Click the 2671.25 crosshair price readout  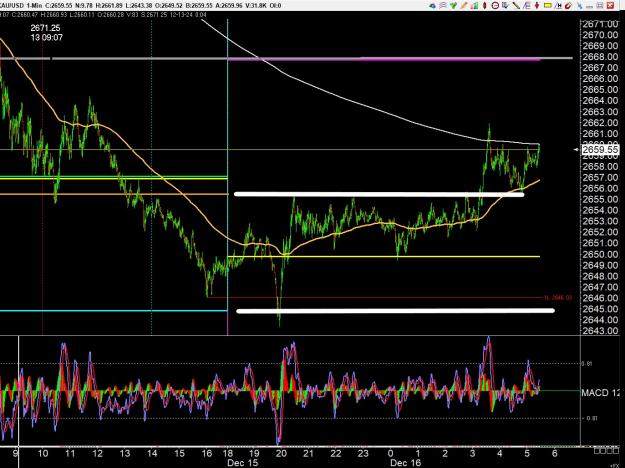click(45, 28)
